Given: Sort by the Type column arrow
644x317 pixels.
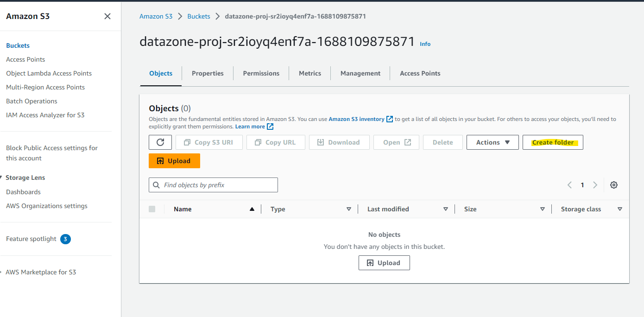Looking at the screenshot, I should coord(349,209).
